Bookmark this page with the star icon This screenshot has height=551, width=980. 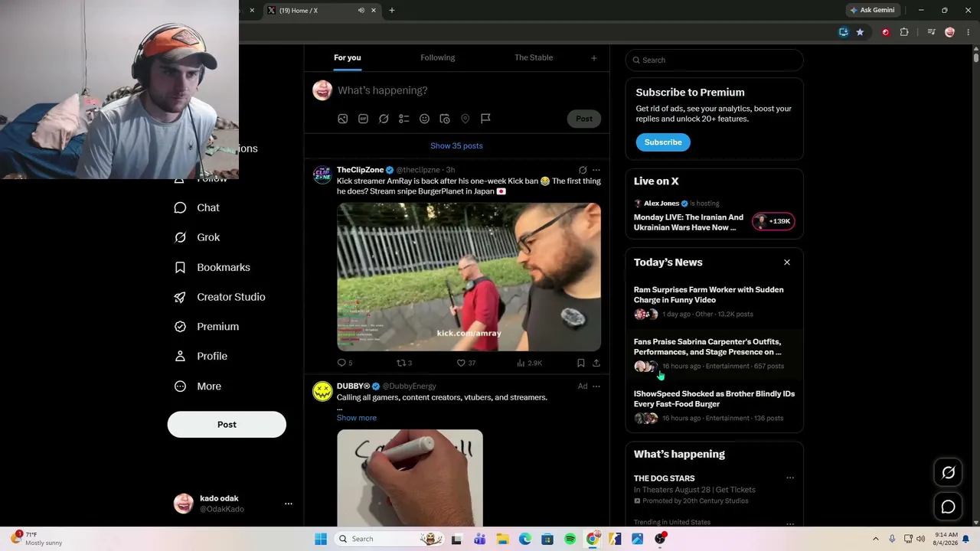[860, 32]
